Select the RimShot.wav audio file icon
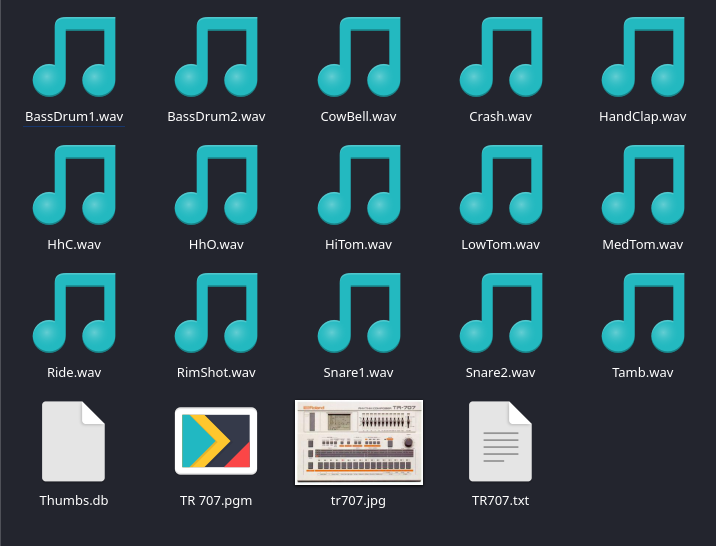 pyautogui.click(x=216, y=313)
